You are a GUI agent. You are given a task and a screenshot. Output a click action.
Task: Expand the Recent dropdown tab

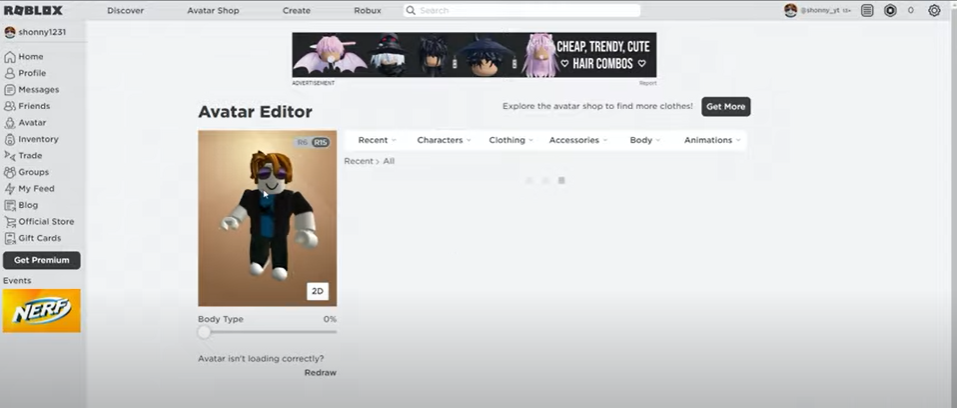[377, 140]
